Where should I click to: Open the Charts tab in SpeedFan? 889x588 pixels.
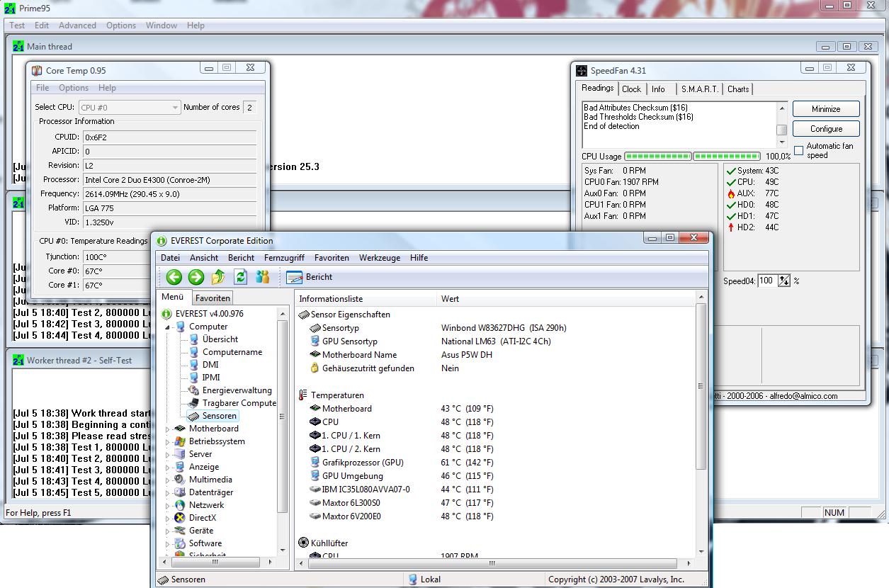pyautogui.click(x=738, y=89)
